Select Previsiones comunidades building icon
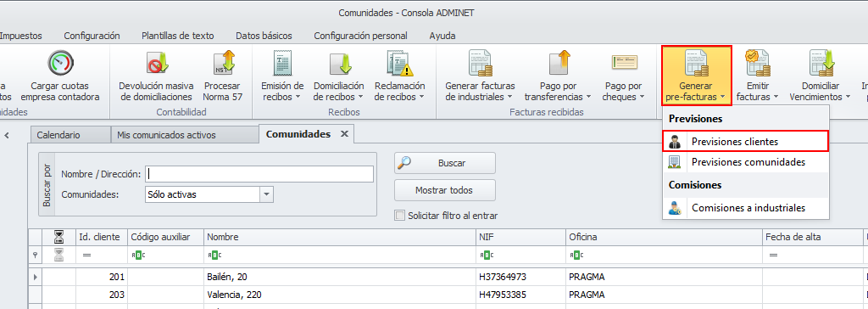This screenshot has width=868, height=309. tap(675, 162)
